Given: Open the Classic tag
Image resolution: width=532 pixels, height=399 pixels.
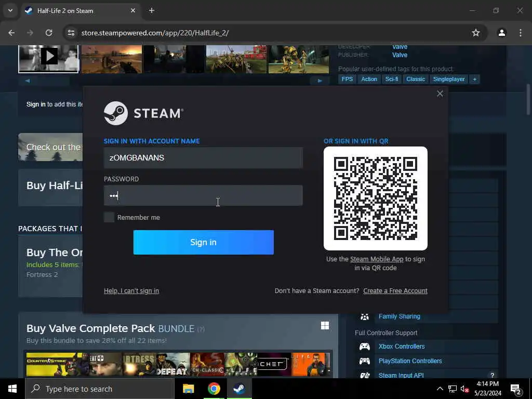Looking at the screenshot, I should 415,79.
